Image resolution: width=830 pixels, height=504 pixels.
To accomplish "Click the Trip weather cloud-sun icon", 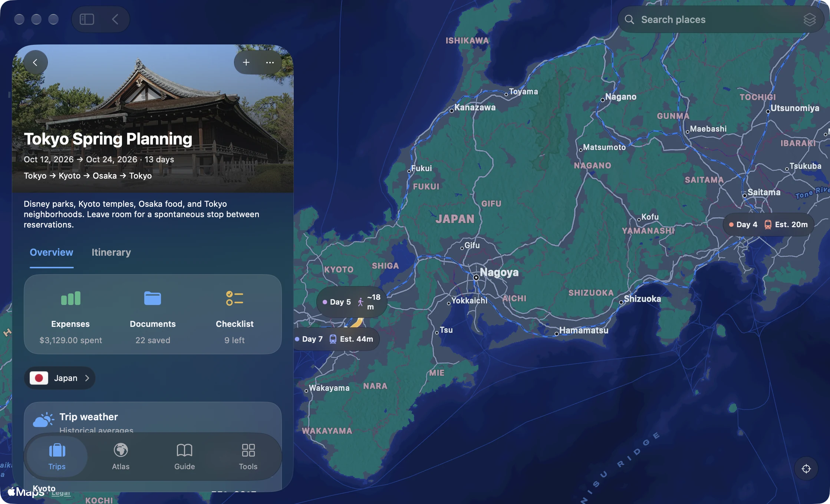I will [43, 420].
